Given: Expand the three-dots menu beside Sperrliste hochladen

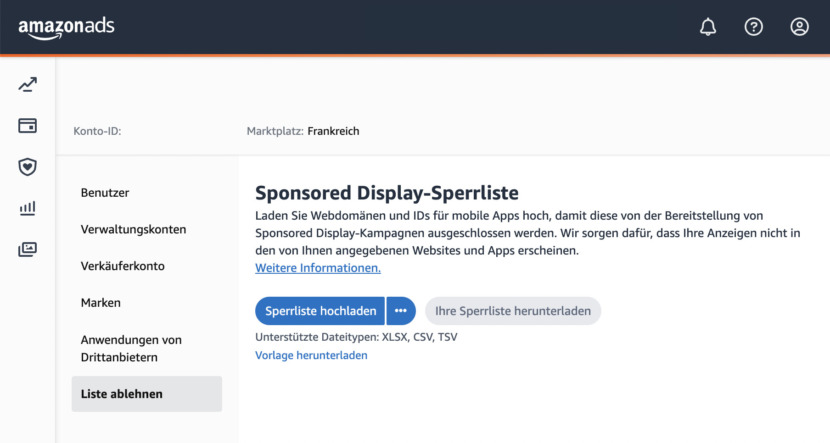Looking at the screenshot, I should [x=401, y=311].
